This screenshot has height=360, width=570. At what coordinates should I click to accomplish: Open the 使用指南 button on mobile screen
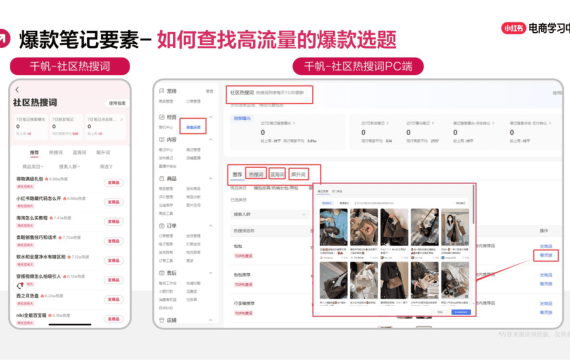point(117,103)
